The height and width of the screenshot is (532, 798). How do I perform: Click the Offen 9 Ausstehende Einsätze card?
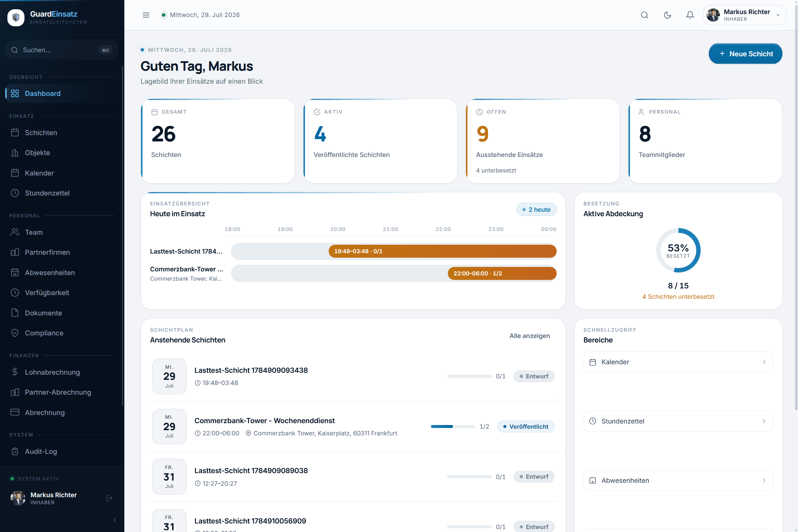[543, 141]
